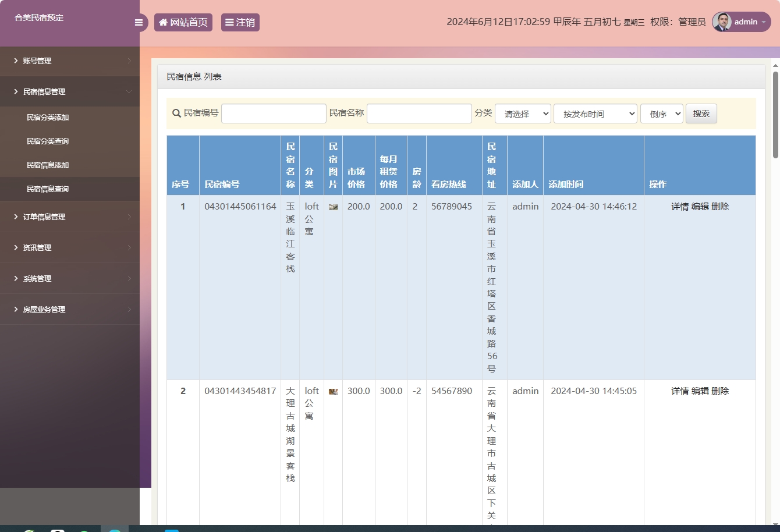
Task: Focus the 民宿名称 search input field
Action: tap(419, 114)
